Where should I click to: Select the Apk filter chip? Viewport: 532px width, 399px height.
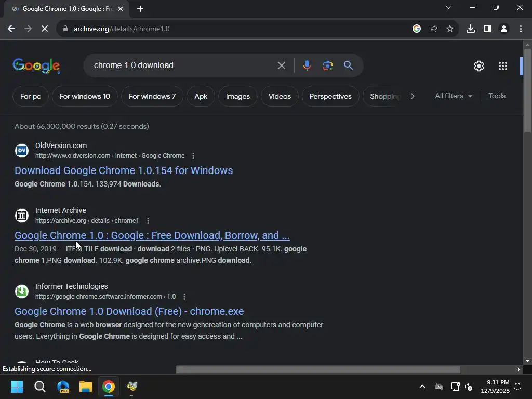point(201,96)
